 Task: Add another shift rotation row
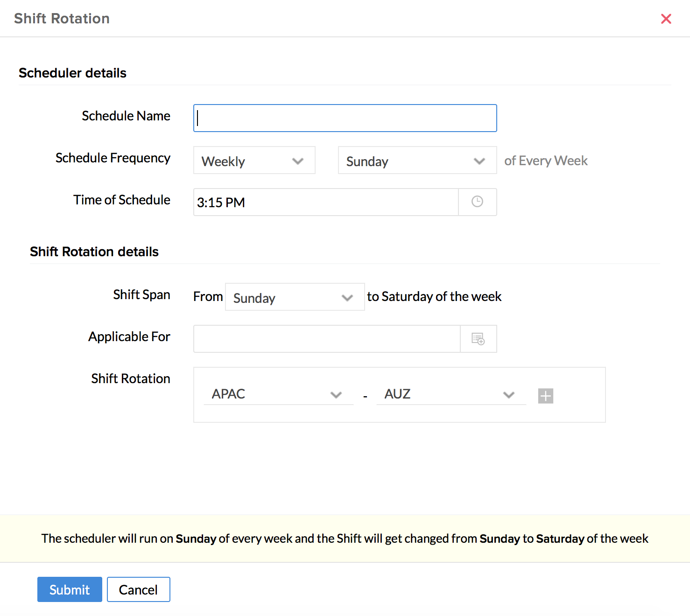545,396
